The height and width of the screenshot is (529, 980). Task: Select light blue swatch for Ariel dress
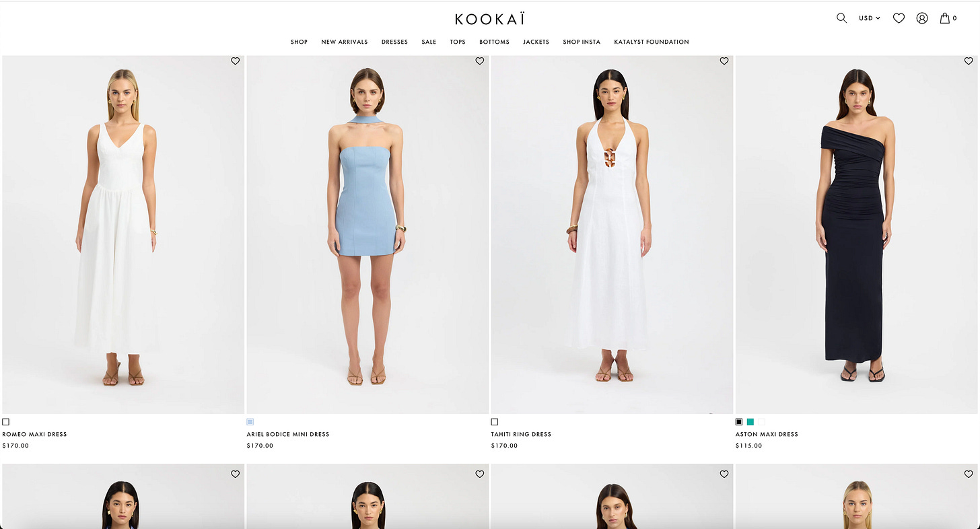[250, 422]
